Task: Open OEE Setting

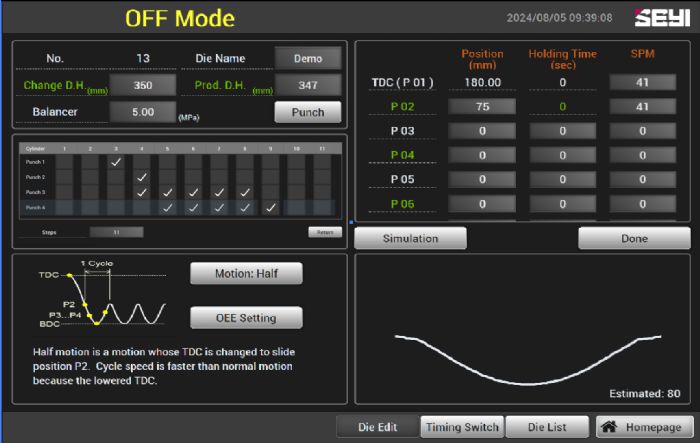Action: (246, 318)
